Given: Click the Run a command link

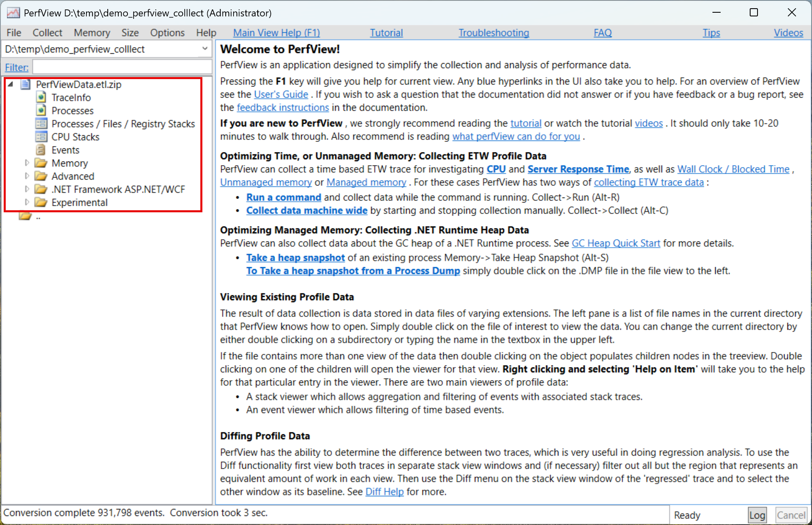Looking at the screenshot, I should (x=284, y=198).
